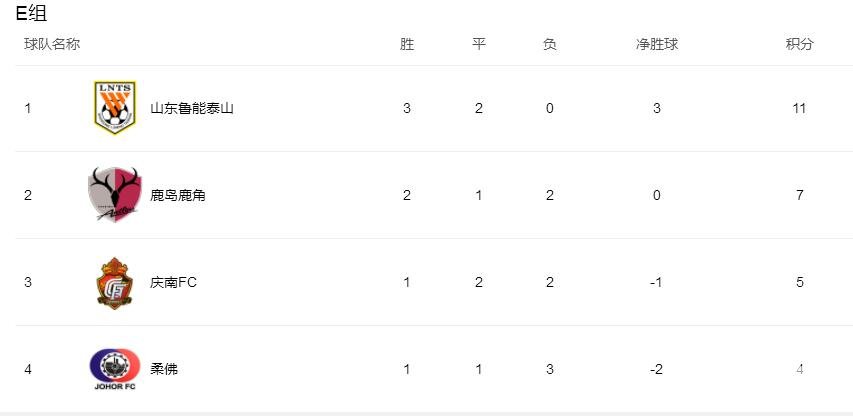The width and height of the screenshot is (853, 416).
Task: Click the 负 losses column header
Action: [x=549, y=44]
